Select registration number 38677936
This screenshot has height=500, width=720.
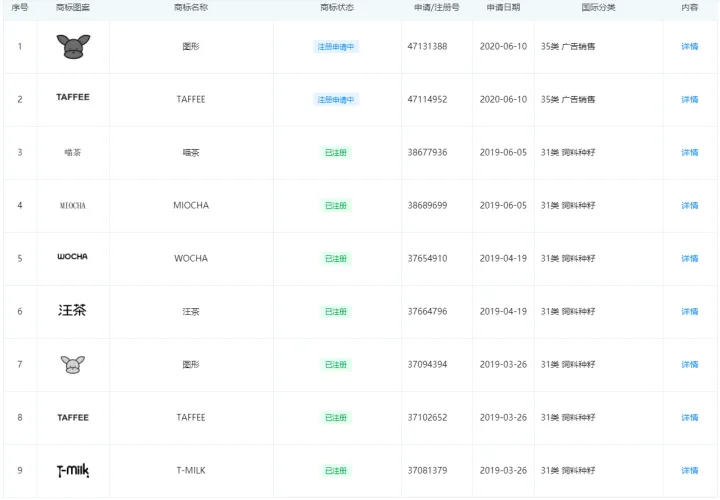[428, 152]
